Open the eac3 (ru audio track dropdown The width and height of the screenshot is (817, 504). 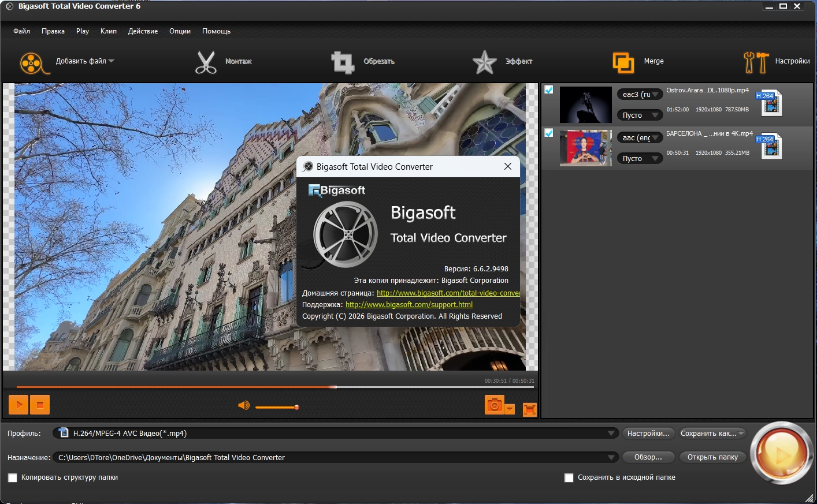640,94
